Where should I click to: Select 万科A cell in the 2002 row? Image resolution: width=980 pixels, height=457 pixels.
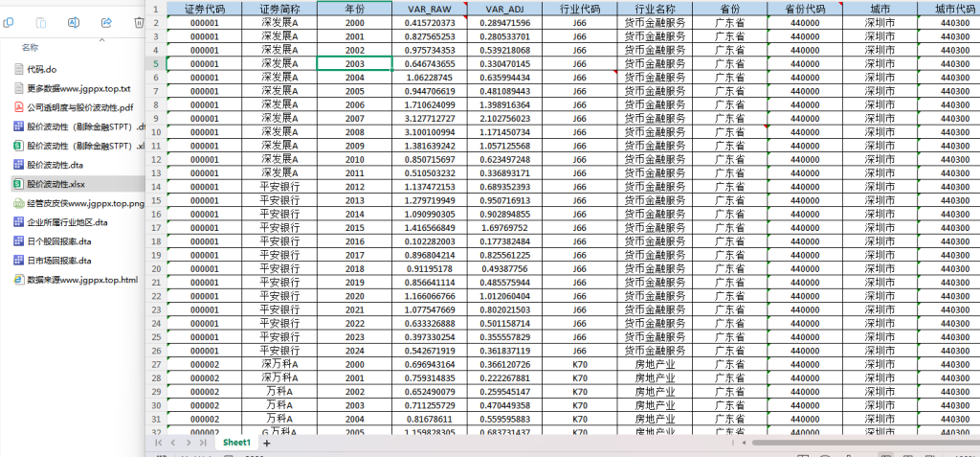click(x=279, y=392)
